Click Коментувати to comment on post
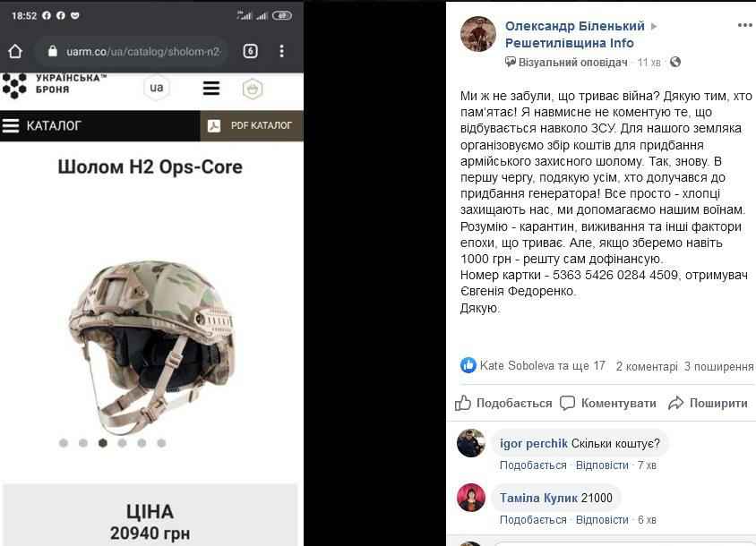Viewport: 756px width, 546px height. pos(608,403)
